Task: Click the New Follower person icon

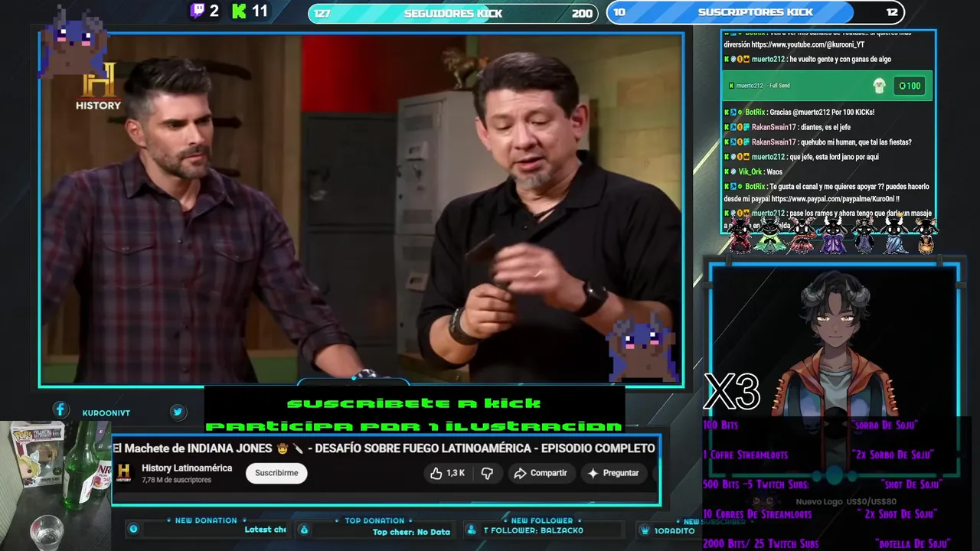Action: 472,529
